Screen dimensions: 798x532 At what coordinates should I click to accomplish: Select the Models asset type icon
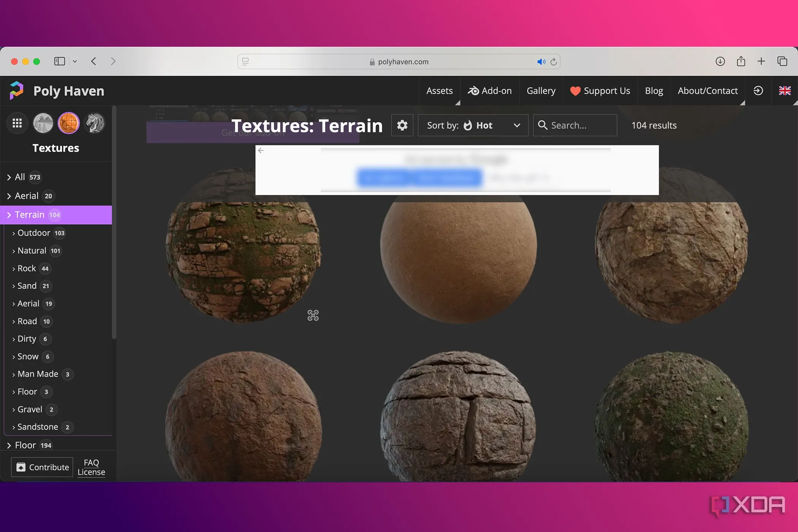(95, 123)
